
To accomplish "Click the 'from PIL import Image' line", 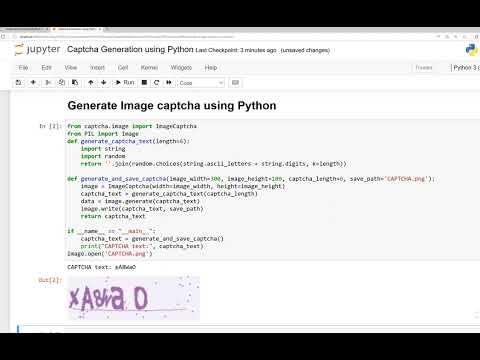I will [103, 134].
